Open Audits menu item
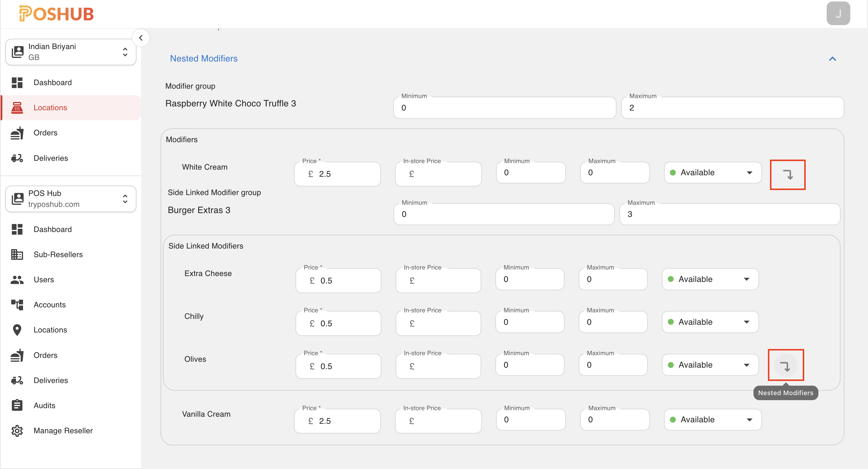This screenshot has width=868, height=469. click(x=71, y=406)
